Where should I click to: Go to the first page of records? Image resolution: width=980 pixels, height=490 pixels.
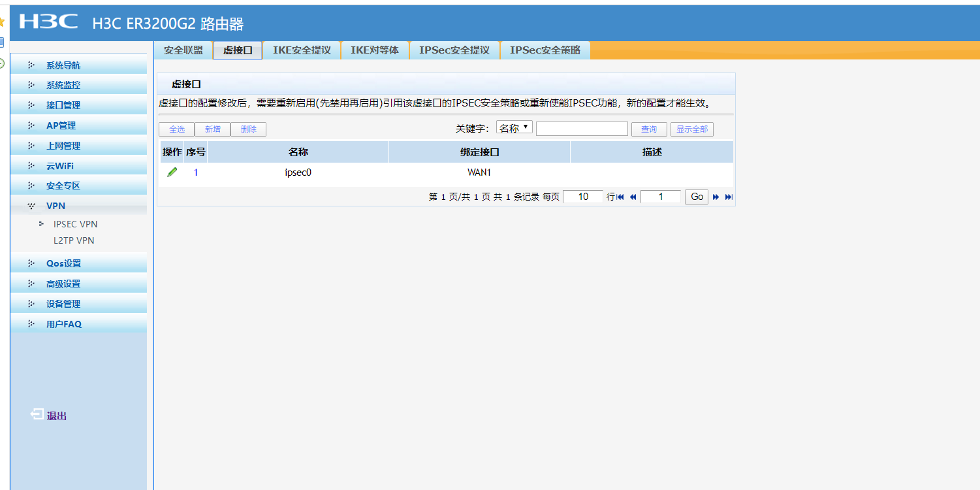click(x=620, y=197)
